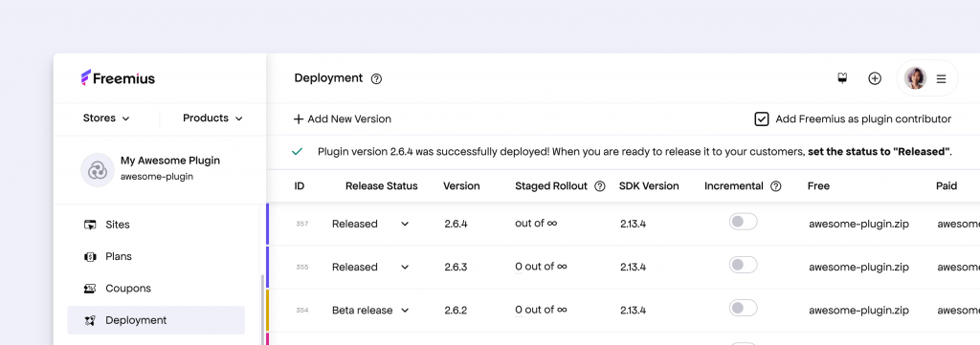Click staged rollout value 0 for version 2.6.3
The image size is (980, 345).
519,267
